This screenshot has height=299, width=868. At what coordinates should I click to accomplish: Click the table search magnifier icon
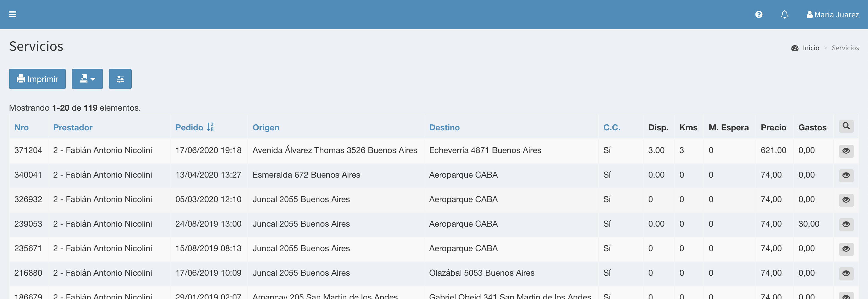pyautogui.click(x=846, y=126)
